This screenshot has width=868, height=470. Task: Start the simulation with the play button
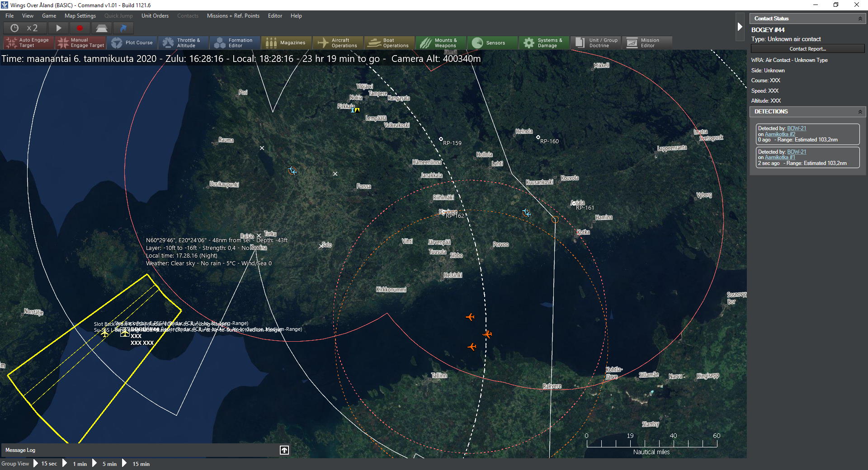point(58,28)
